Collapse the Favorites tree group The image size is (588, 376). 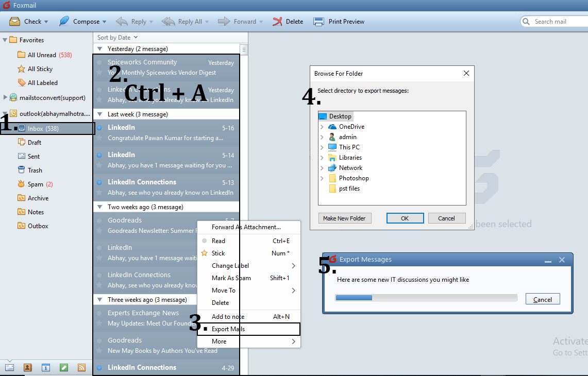(5, 40)
